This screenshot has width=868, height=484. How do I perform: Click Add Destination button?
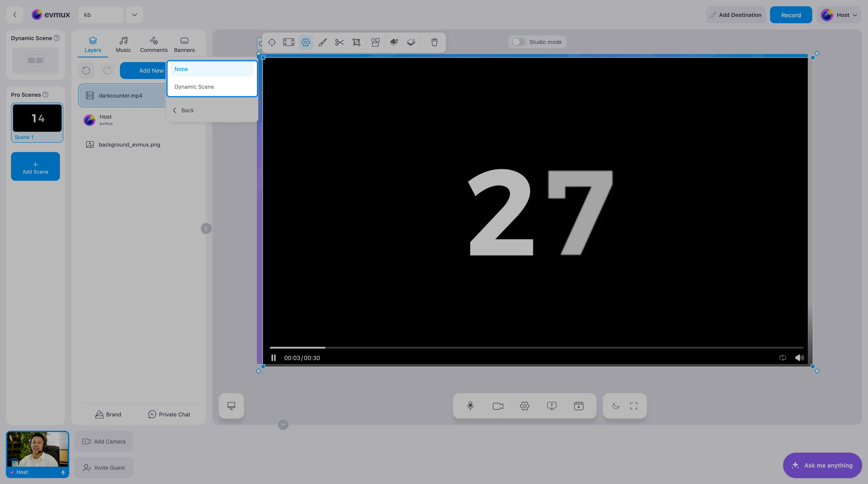click(736, 15)
